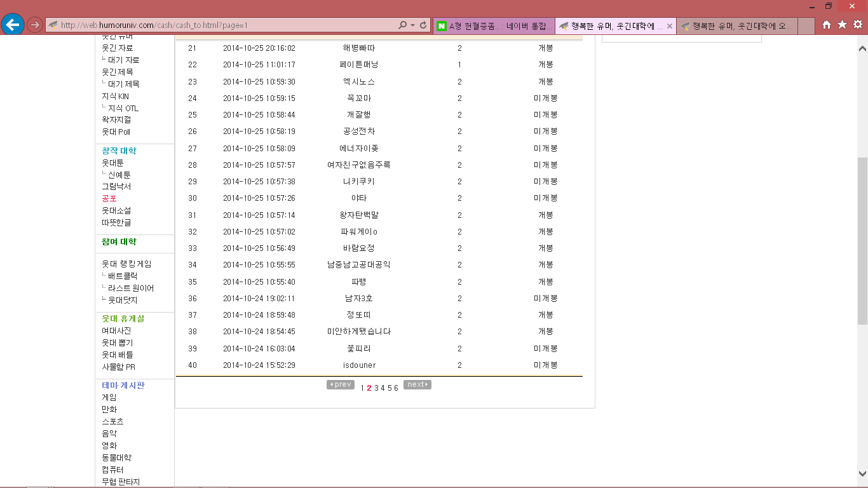Open the browser tools gear icon
868x488 pixels.
[x=857, y=25]
